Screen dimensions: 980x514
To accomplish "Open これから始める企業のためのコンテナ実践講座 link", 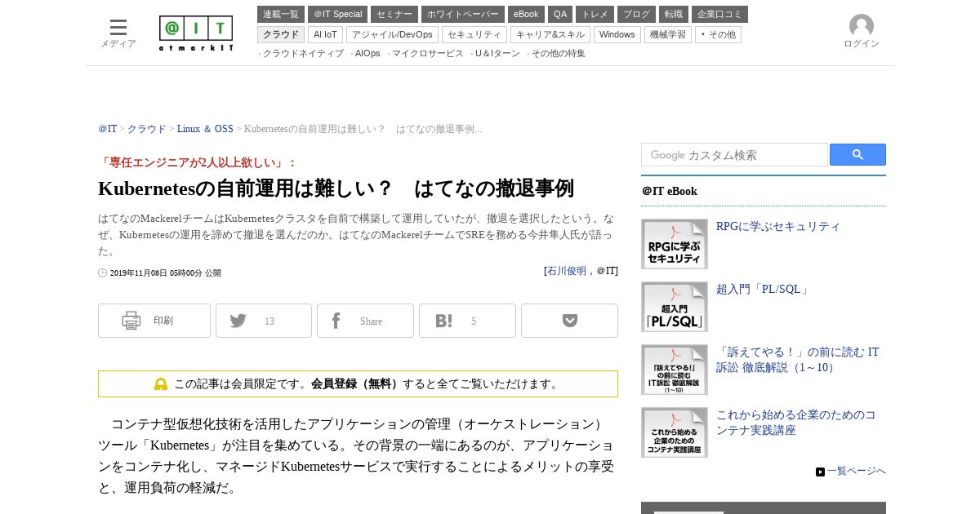I will click(796, 423).
